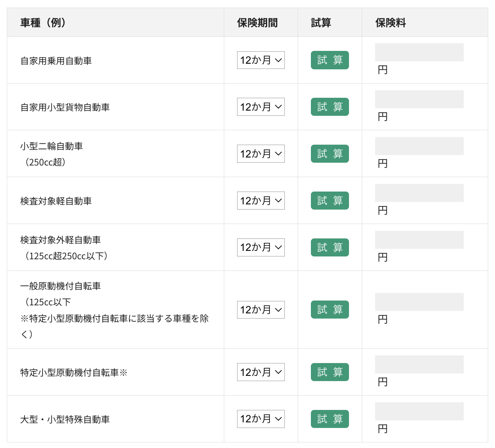Expand the 小型二輪自動車 period dropdown

point(261,154)
